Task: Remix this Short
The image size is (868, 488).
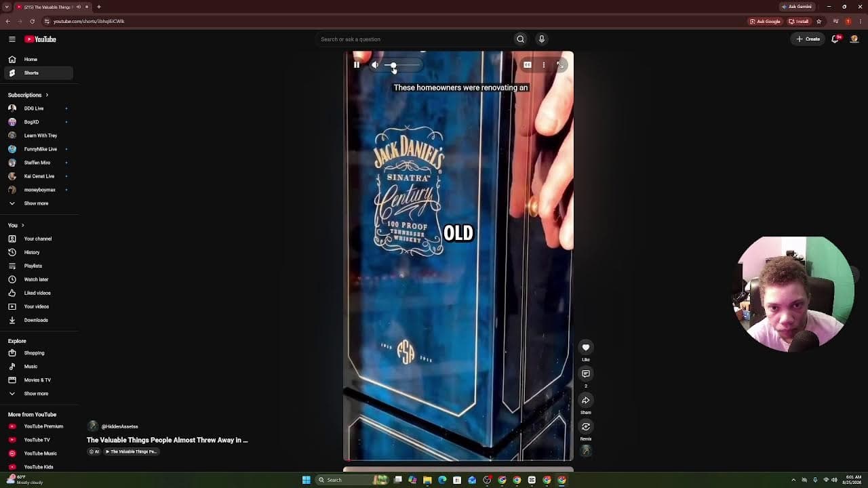Action: tap(586, 426)
